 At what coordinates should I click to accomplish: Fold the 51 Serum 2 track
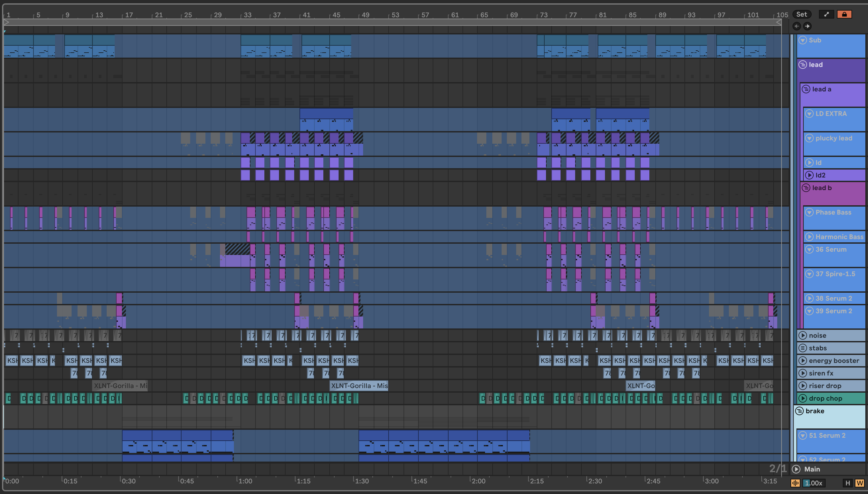(x=803, y=435)
